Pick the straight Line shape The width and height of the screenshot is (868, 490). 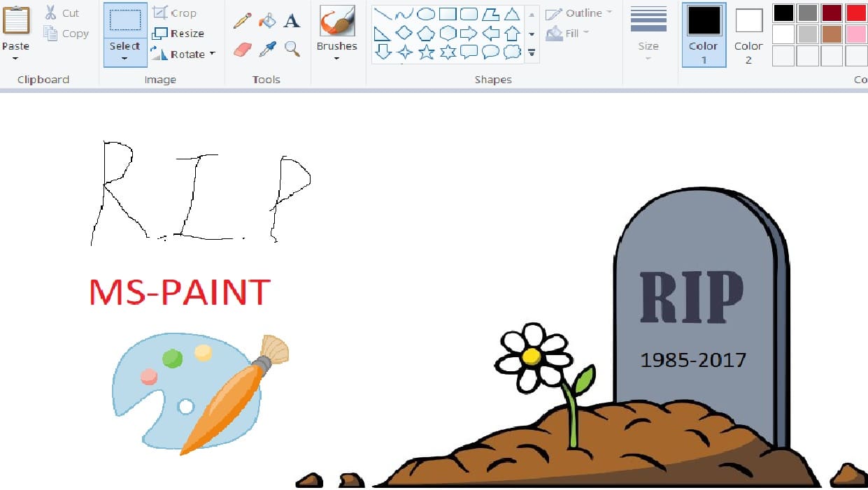pos(382,13)
